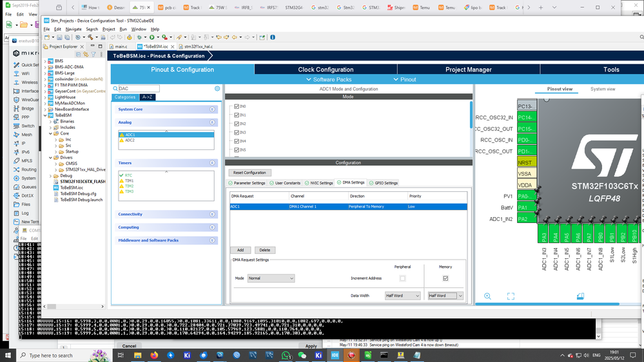The height and width of the screenshot is (362, 644).
Task: Click Filter icon in Project Explorer
Action: tap(93, 54)
